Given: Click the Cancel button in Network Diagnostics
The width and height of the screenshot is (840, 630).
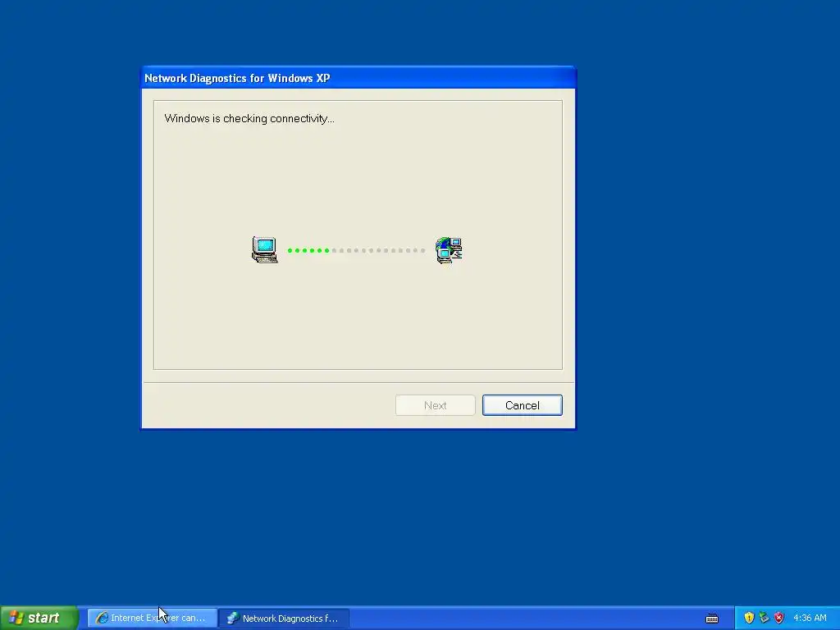Looking at the screenshot, I should 523,405.
